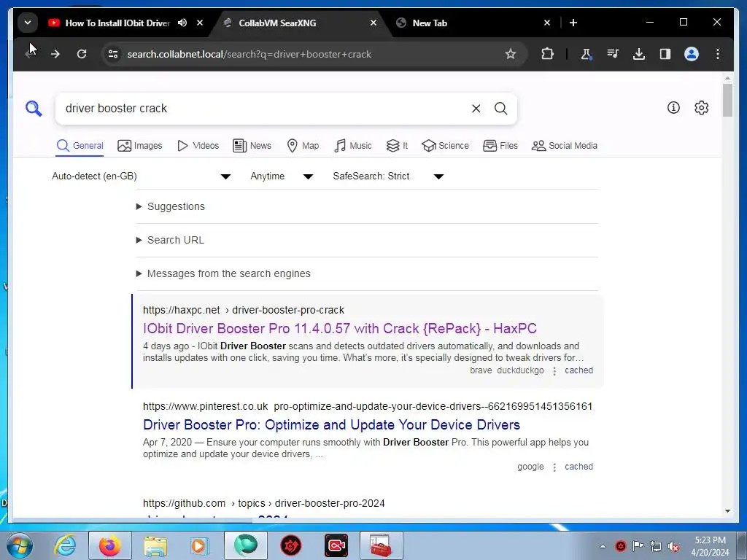747x560 pixels.
Task: Open Windows Explorer folder from taskbar
Action: (x=155, y=545)
